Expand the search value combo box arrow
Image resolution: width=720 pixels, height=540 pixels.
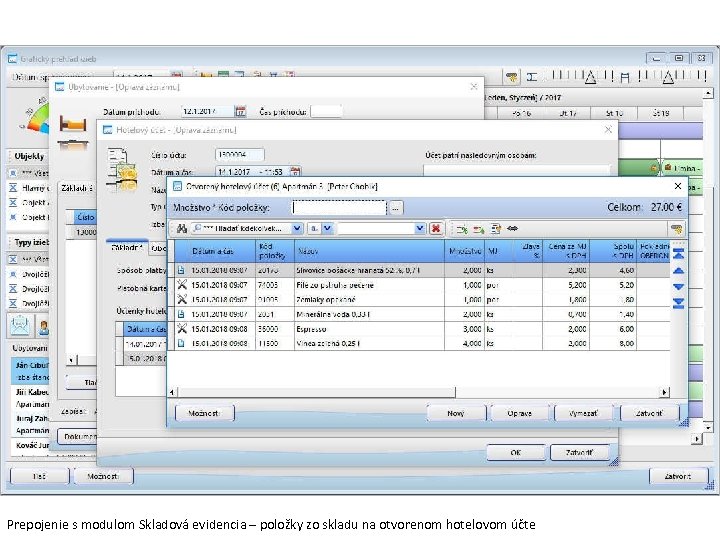tap(420, 228)
